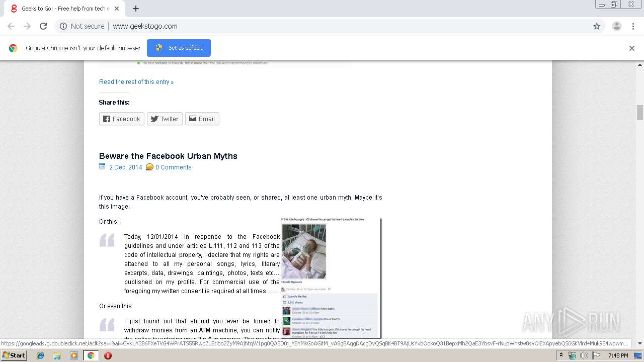Click the page vertical scrollbar thumb
Viewport: 644px width, 362px height.
point(640,113)
